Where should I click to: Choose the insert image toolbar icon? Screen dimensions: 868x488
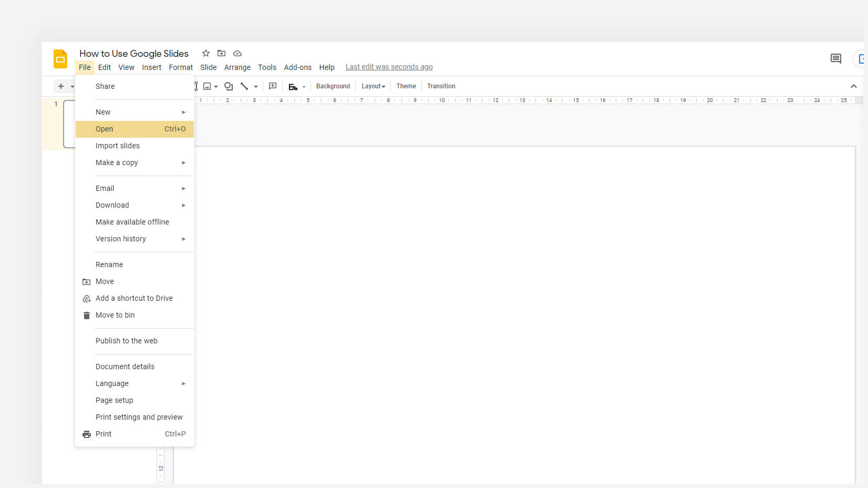pyautogui.click(x=207, y=86)
